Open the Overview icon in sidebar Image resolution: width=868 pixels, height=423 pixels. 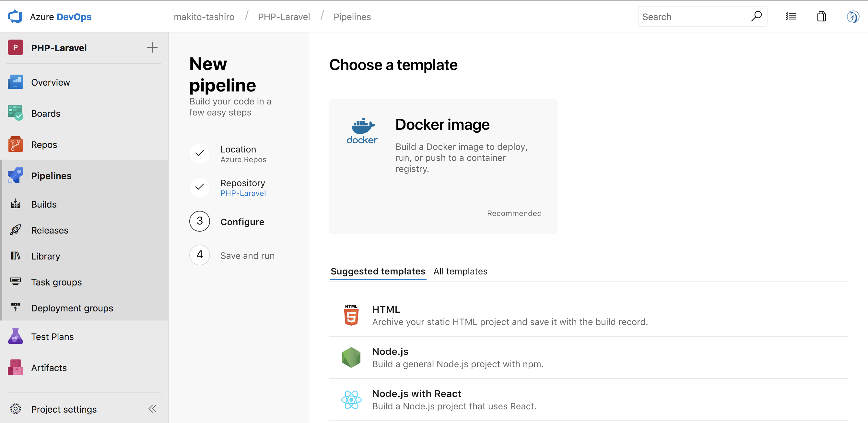(x=16, y=82)
